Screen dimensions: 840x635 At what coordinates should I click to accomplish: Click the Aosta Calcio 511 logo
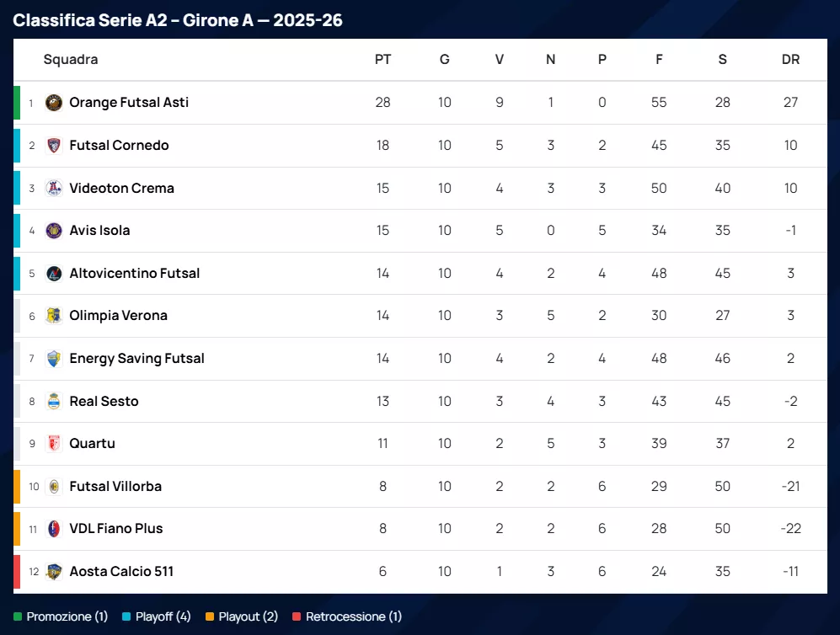54,572
